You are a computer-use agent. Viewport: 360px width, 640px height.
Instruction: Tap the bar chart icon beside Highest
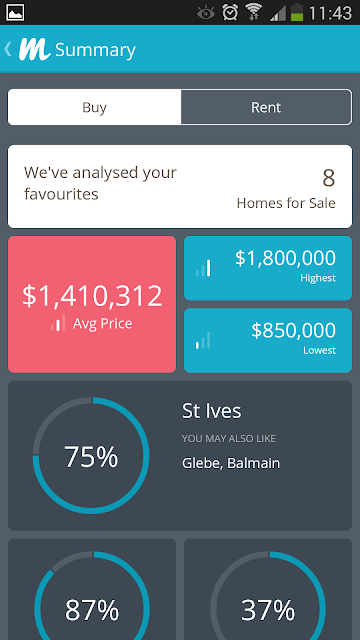click(x=203, y=268)
